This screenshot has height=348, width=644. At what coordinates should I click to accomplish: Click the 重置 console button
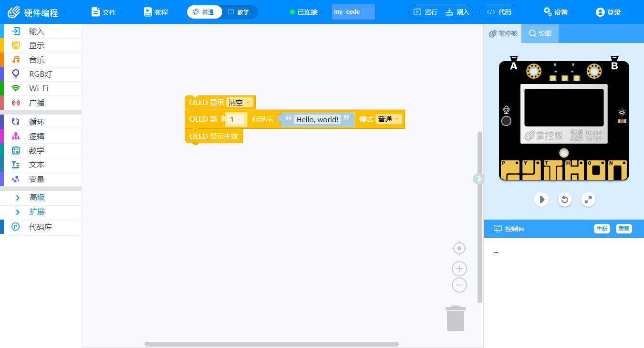[x=623, y=229]
